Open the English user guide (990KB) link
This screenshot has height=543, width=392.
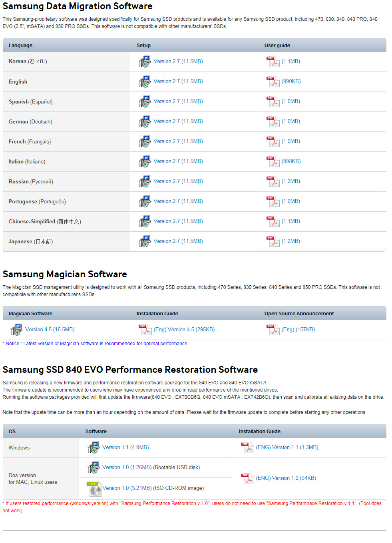291,81
